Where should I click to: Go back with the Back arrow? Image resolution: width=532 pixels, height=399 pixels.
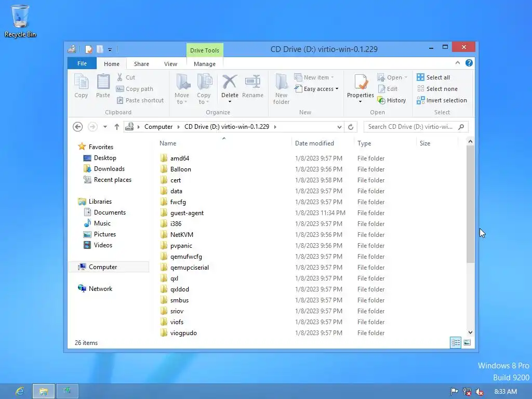click(x=78, y=127)
